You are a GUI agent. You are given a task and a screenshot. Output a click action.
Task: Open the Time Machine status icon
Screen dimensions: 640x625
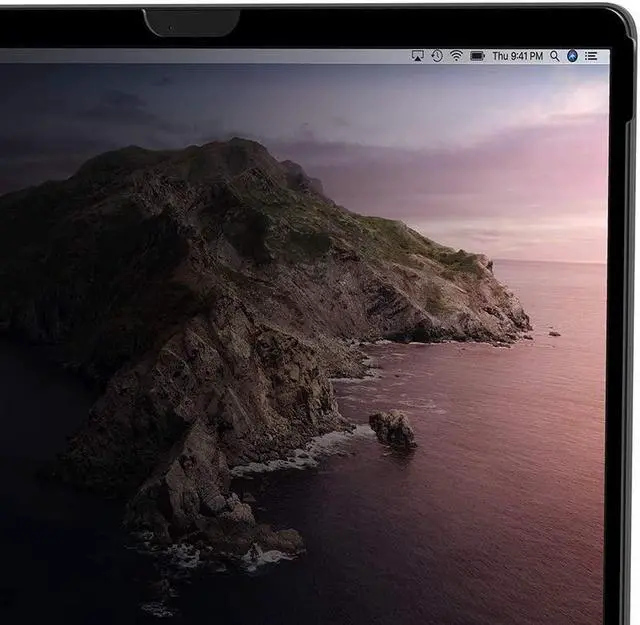tap(437, 56)
